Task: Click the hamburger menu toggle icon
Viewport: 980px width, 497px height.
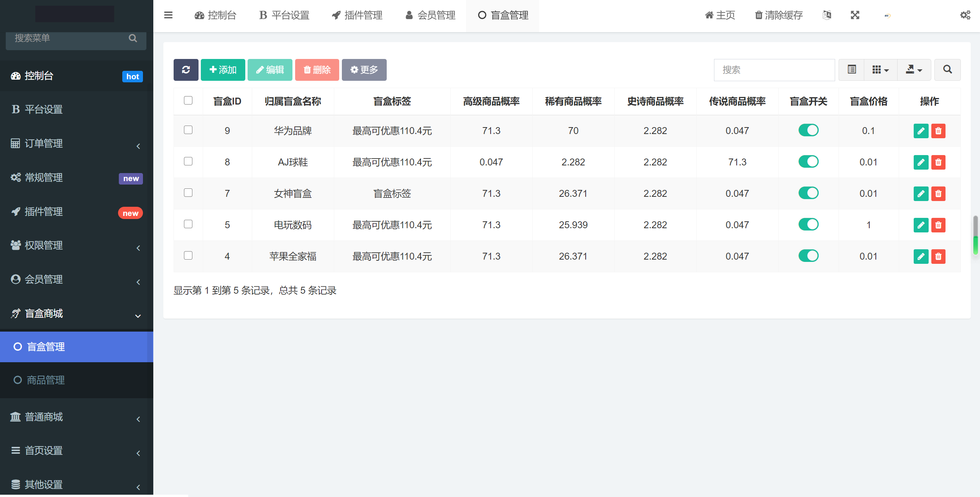Action: [168, 15]
